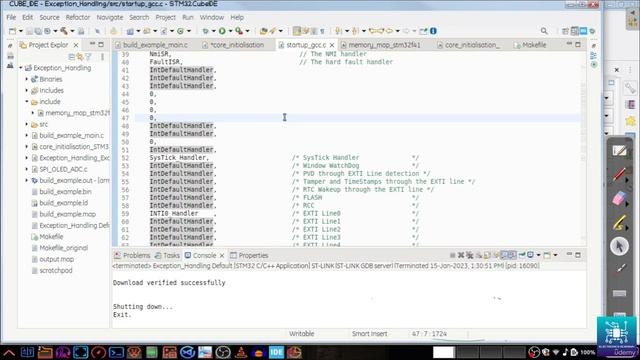Viewport: 640px width, 360px height.
Task: Click the Open Type folder icon
Action: point(264,31)
